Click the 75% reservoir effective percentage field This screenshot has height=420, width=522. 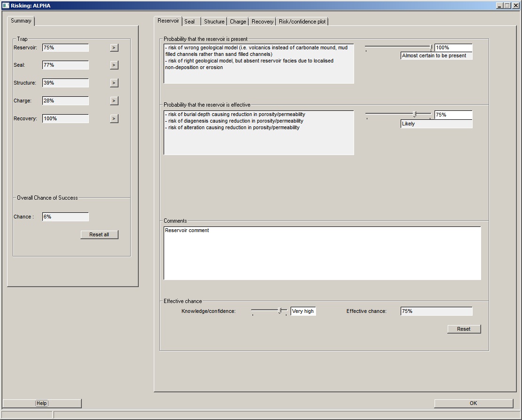(x=453, y=115)
